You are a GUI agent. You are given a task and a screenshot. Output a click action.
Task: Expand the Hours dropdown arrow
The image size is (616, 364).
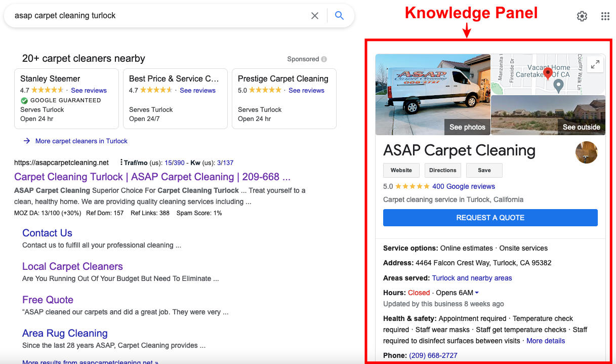477,293
